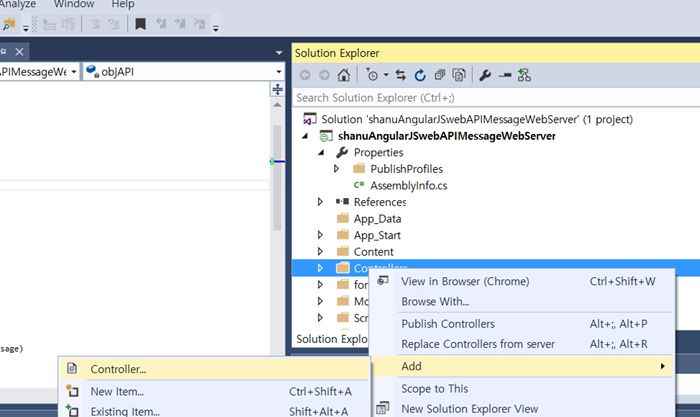The image size is (700, 417).
Task: Click the View in Browser icon
Action: (x=383, y=281)
